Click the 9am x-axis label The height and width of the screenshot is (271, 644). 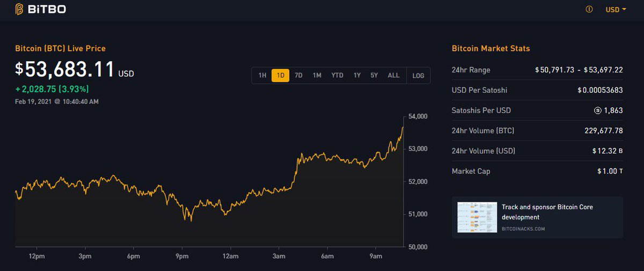click(x=376, y=257)
